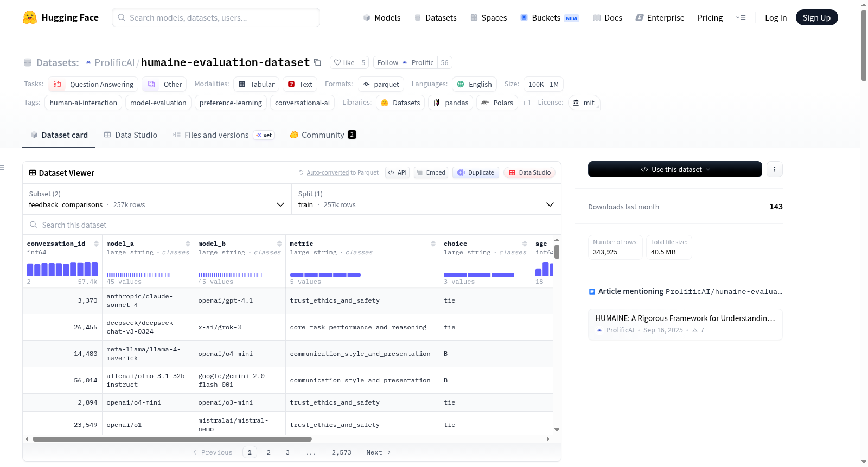Open Spaces in the top navigation
The height and width of the screenshot is (467, 868).
489,17
